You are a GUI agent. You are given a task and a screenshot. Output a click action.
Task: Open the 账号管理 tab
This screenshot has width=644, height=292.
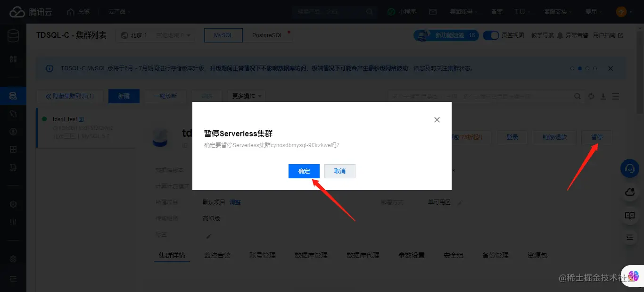263,255
